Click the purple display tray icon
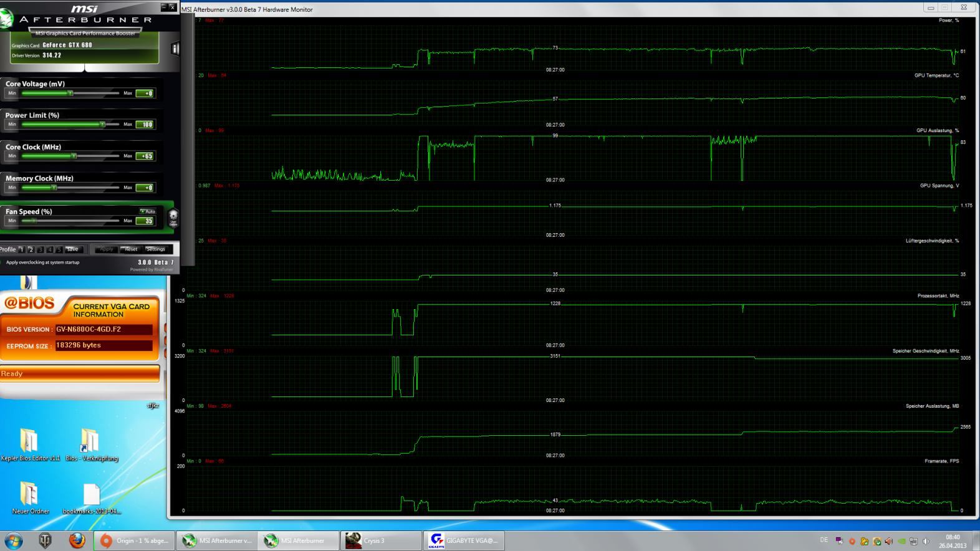Screen dimensions: 980x551 839,540
